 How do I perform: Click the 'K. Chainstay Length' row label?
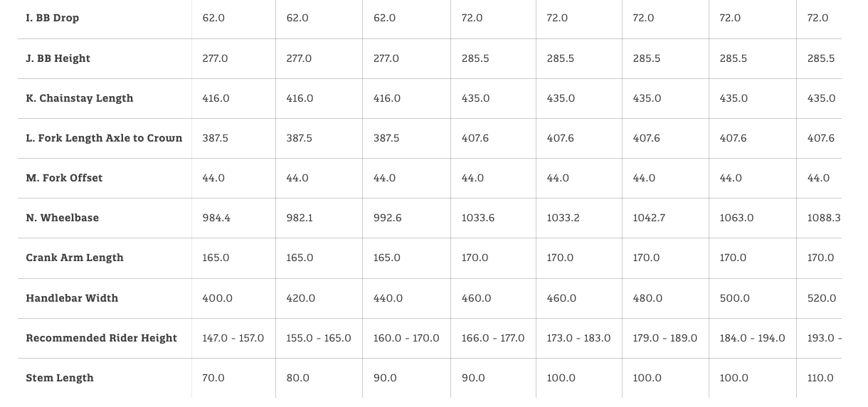(80, 98)
